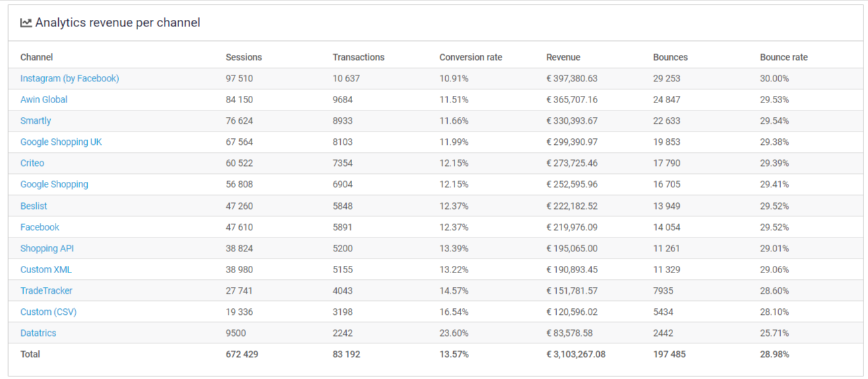Select the sessions value 27 741
Screen dimensions: 868x379
(239, 290)
